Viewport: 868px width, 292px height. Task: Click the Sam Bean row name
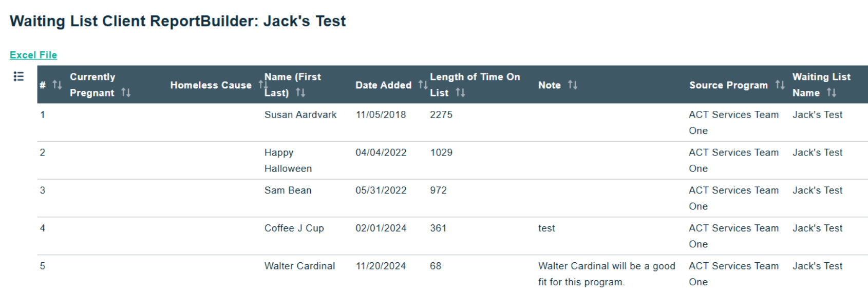coord(288,190)
